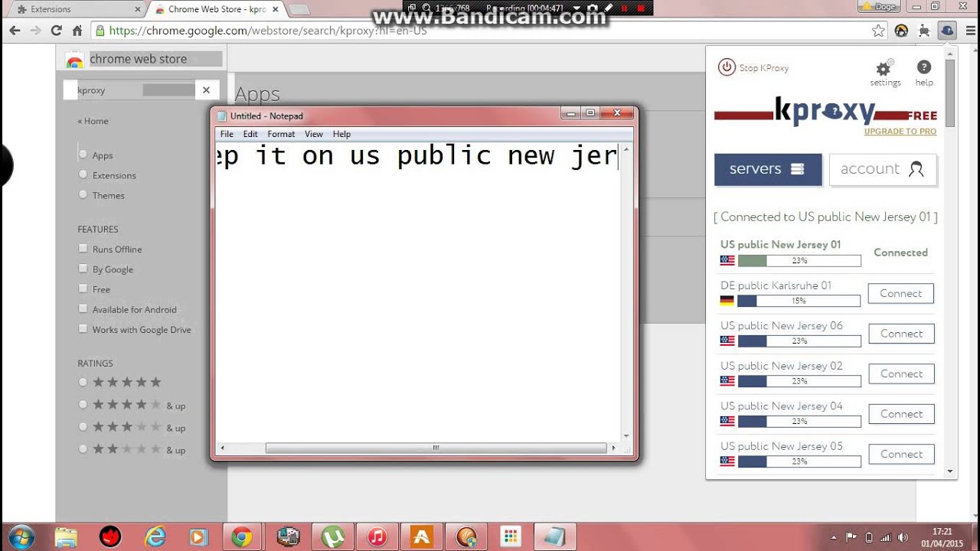
Task: Go back with Chrome's back arrow
Action: point(15,31)
